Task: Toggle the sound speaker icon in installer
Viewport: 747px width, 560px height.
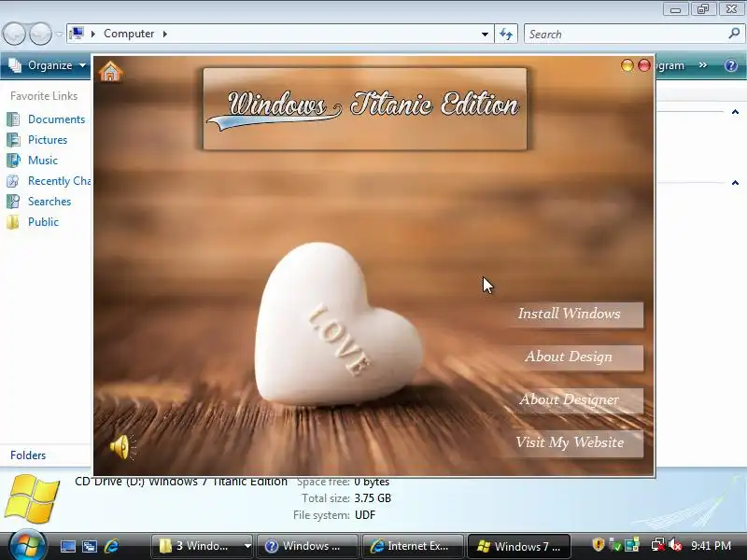Action: click(123, 447)
